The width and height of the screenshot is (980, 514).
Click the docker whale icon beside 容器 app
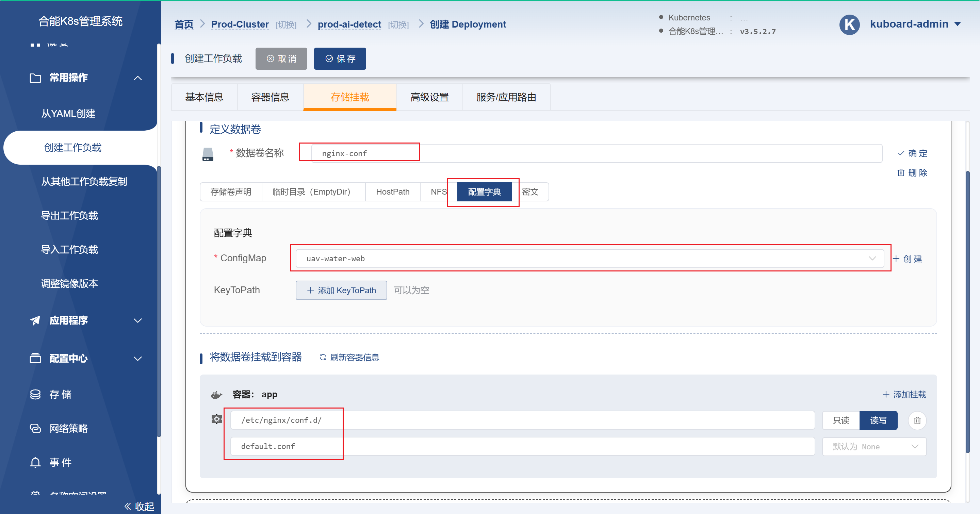216,395
